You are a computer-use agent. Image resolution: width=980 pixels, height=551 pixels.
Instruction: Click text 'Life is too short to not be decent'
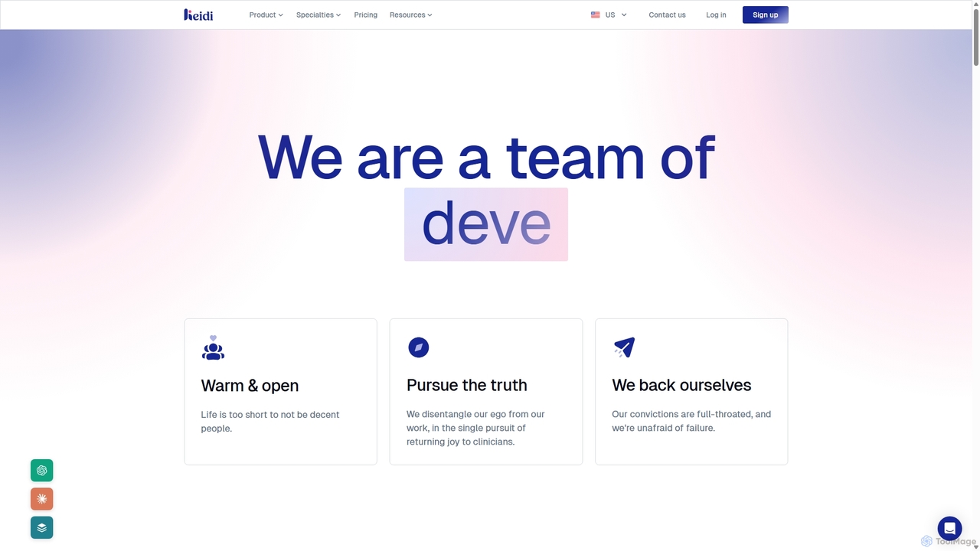pos(270,415)
